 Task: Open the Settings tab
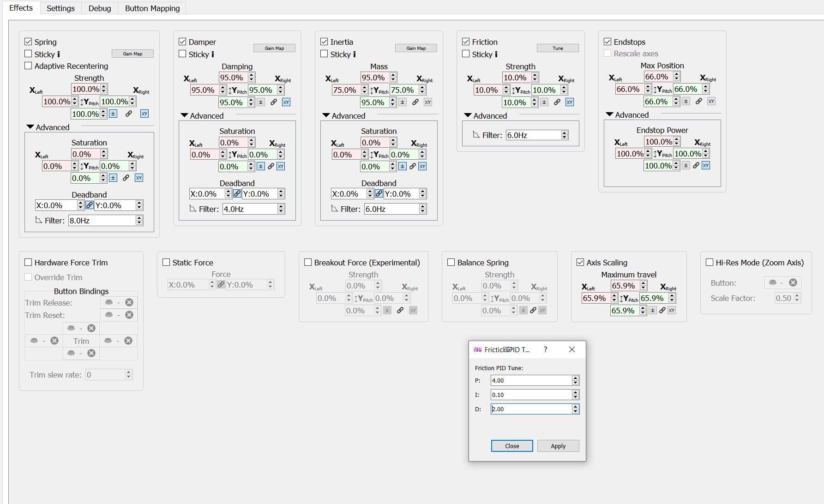[x=60, y=8]
